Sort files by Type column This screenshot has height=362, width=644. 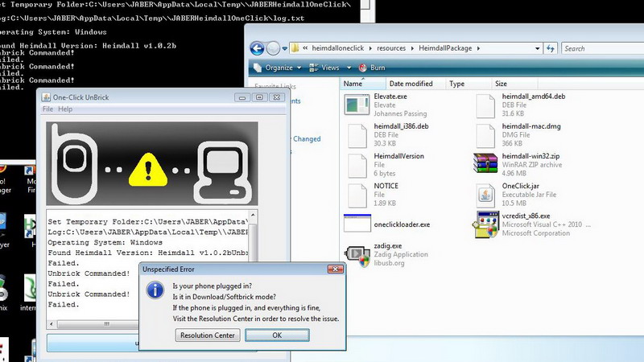pos(469,84)
